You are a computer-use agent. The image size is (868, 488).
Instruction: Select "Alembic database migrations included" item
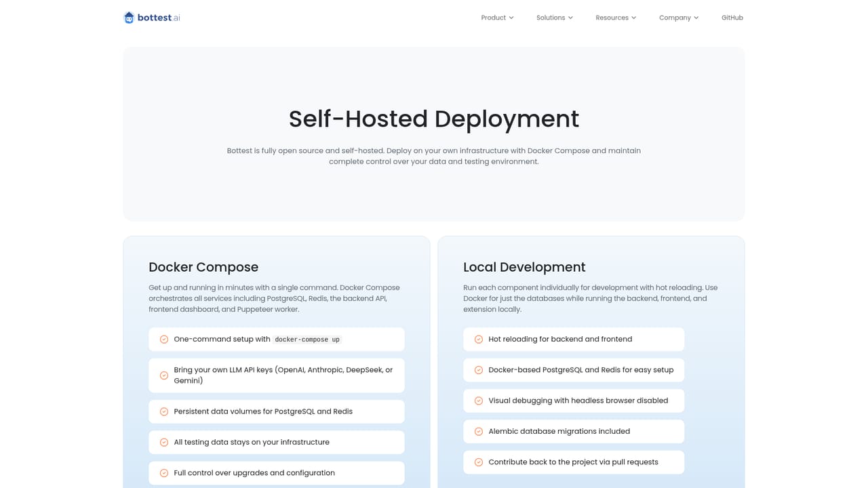[574, 432]
